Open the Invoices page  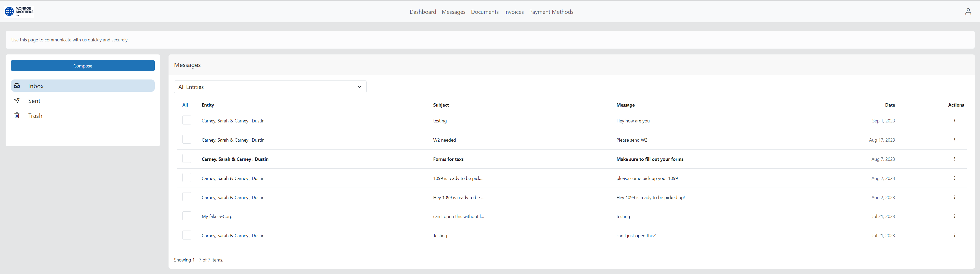[513, 12]
